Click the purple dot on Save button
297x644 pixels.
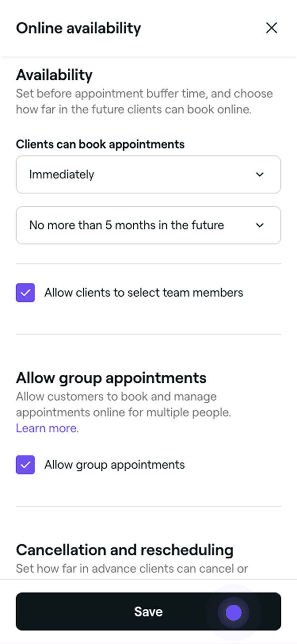click(234, 613)
